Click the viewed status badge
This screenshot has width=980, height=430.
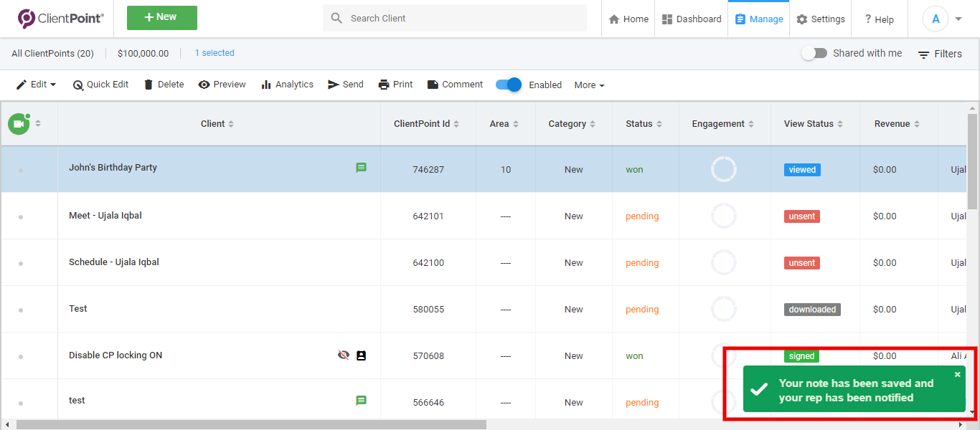802,170
